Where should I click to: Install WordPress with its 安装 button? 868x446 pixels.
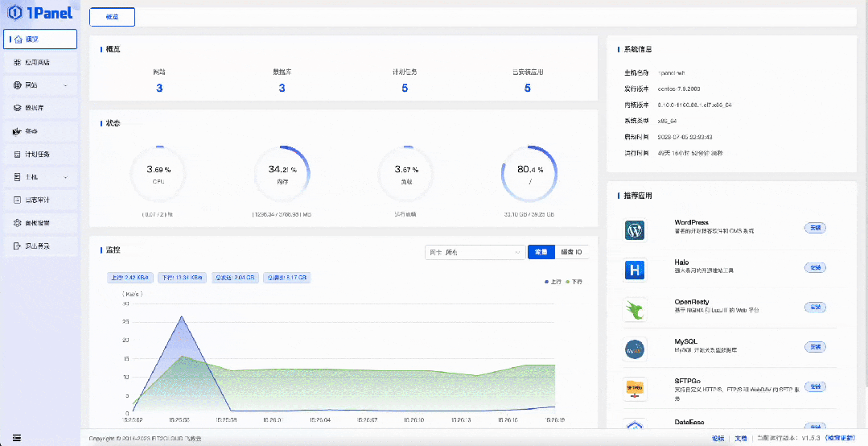[815, 228]
